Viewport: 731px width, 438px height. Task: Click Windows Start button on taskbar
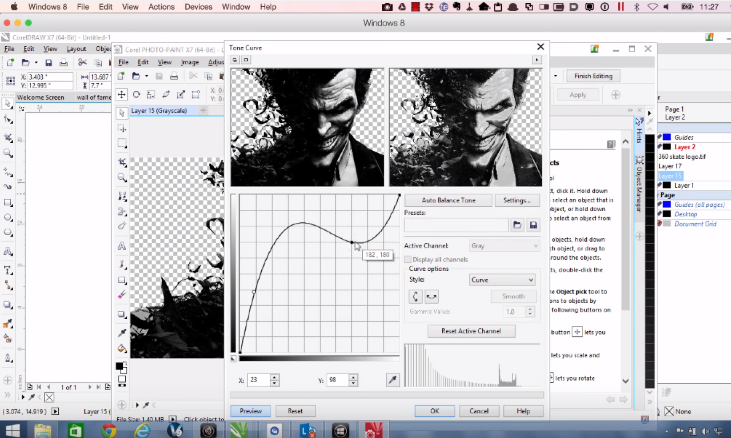click(12, 430)
